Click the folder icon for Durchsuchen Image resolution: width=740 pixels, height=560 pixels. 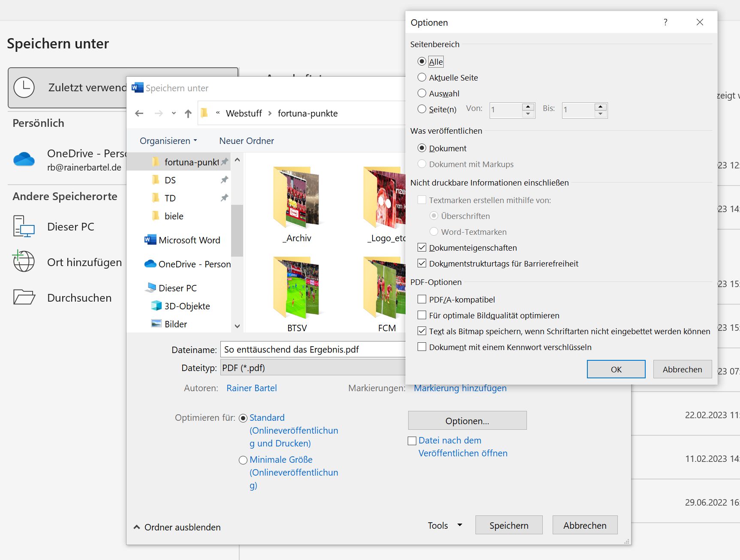[x=24, y=297]
